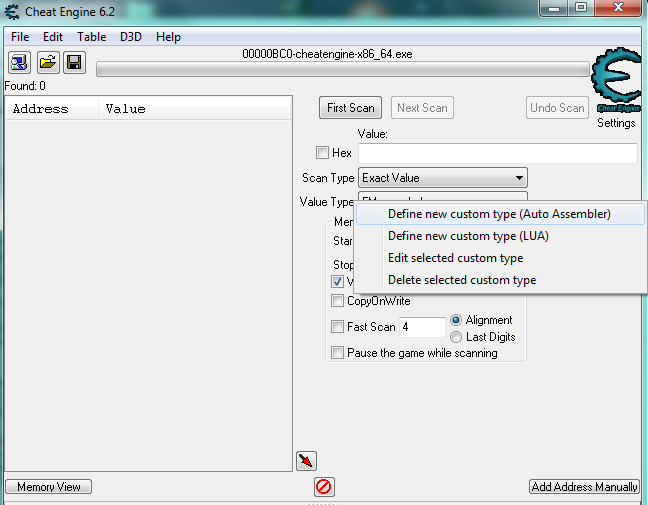This screenshot has height=505, width=648.
Task: Click the process name 00000BC0-cheatengine-x86_64.exe
Action: (x=327, y=54)
